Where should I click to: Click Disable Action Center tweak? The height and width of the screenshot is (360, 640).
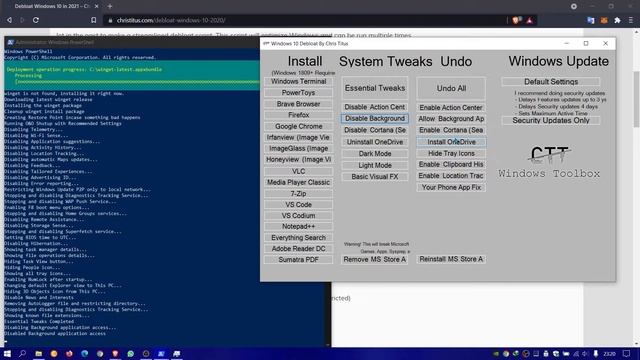coord(375,107)
